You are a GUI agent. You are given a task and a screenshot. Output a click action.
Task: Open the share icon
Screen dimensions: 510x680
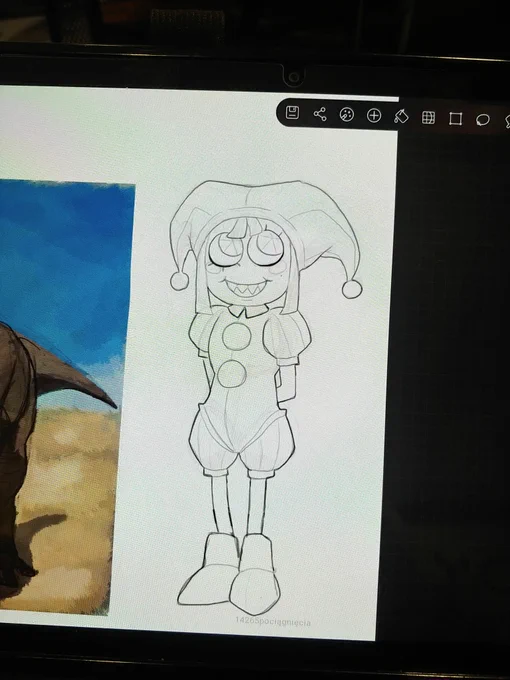pos(320,114)
